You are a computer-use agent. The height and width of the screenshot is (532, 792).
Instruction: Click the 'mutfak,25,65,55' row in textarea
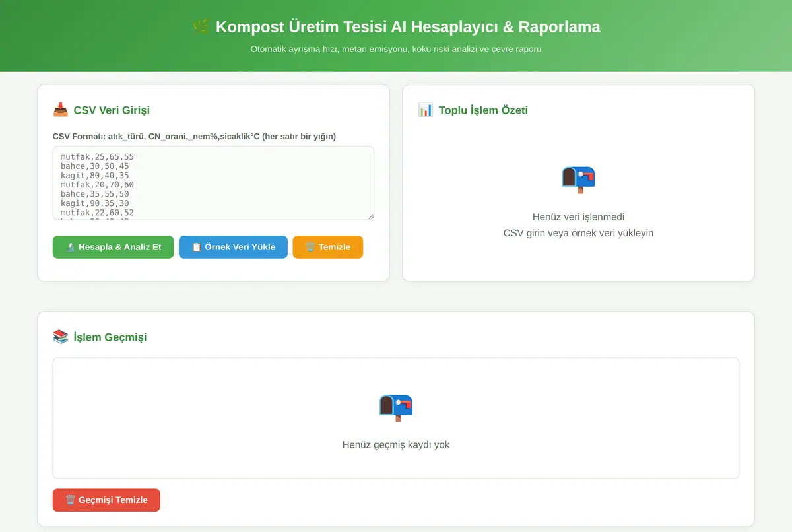click(x=97, y=157)
